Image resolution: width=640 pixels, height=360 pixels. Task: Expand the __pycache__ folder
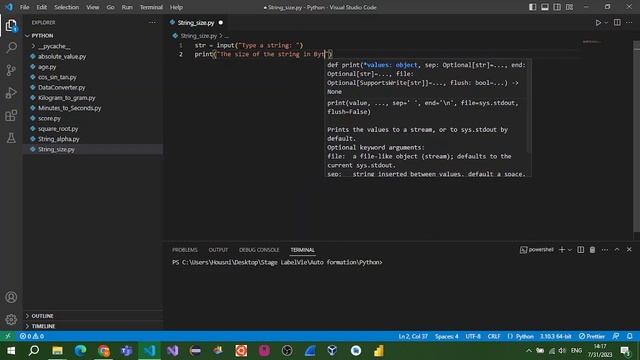(x=54, y=46)
